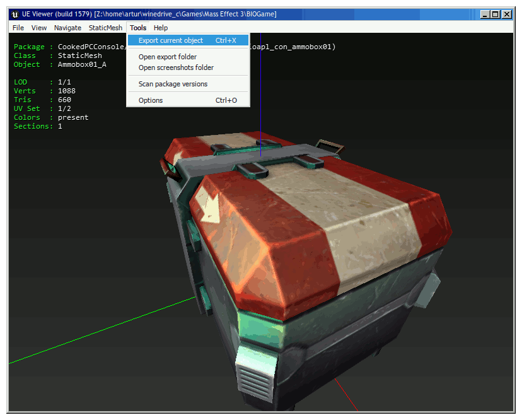
Task: Click the UE Viewer title bar icon
Action: [15, 15]
